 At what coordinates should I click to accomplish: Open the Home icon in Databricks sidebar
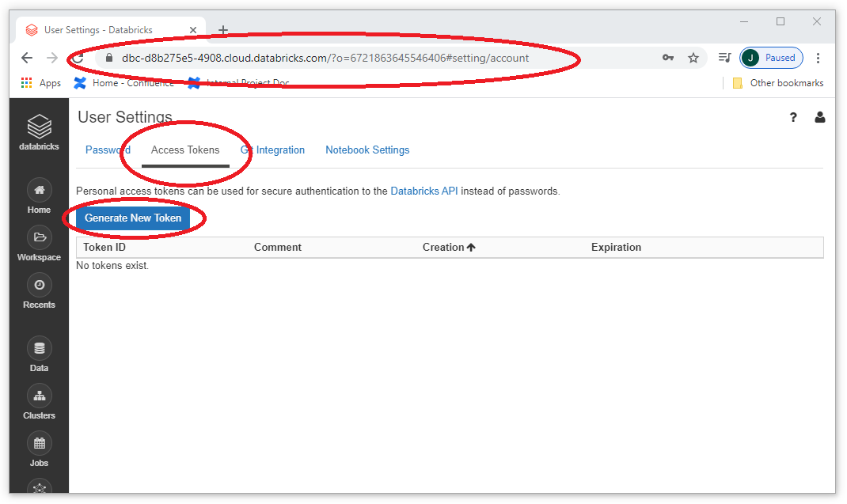click(40, 190)
